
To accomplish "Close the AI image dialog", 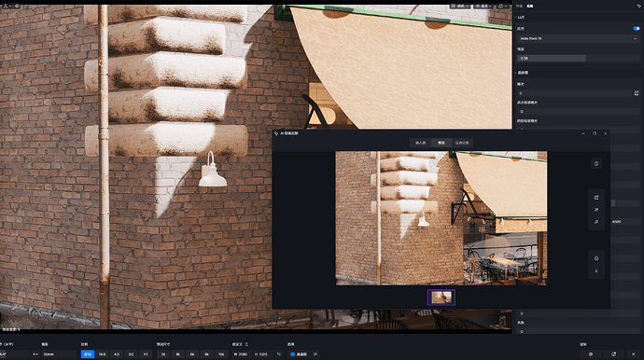I will click(x=606, y=133).
